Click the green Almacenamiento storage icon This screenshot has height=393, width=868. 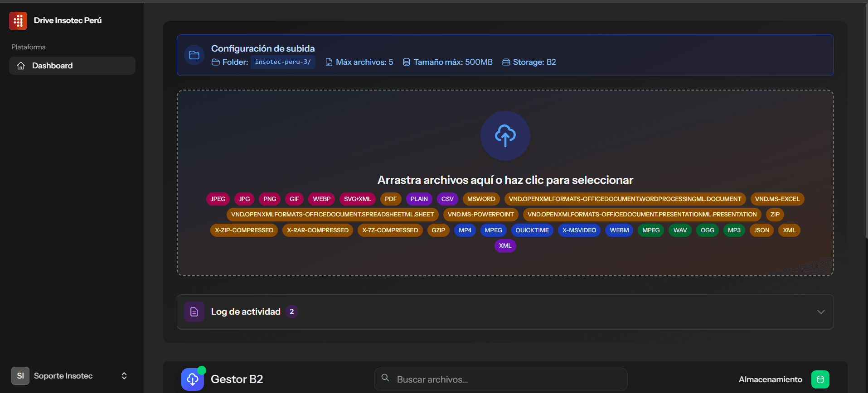coord(820,379)
